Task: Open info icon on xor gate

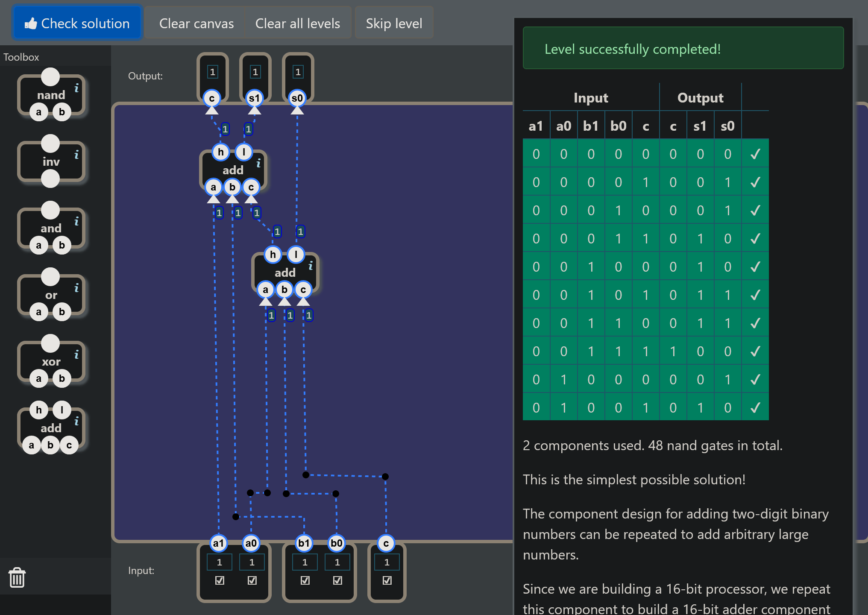Action: click(76, 354)
